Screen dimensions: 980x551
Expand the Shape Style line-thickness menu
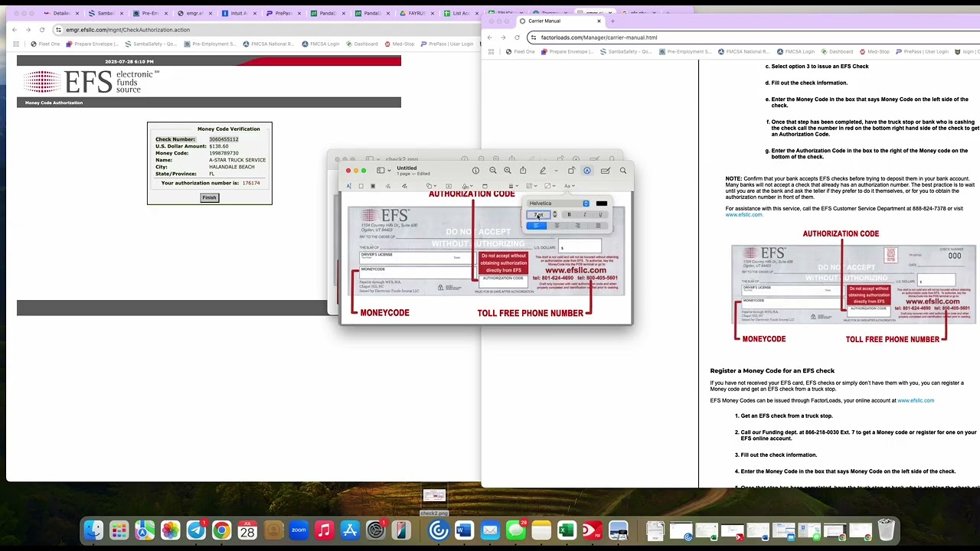[513, 186]
